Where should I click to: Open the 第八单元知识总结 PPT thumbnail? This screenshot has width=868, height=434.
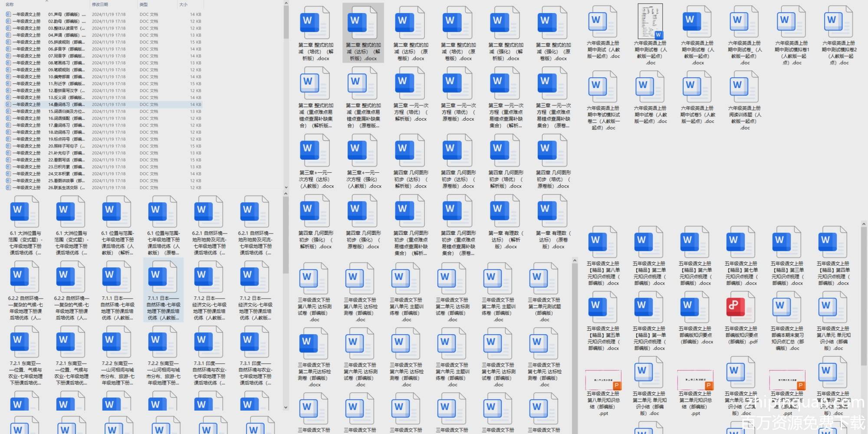pyautogui.click(x=603, y=380)
